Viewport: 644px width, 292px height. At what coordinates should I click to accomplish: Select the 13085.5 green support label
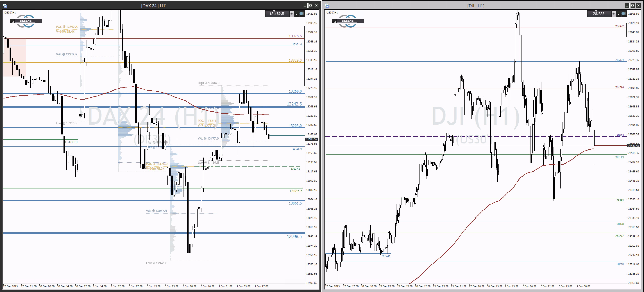click(296, 191)
